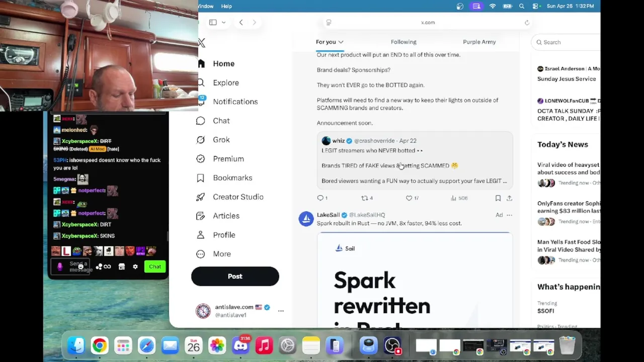Open Calendar from the dock
Screen dimensions: 644x362
point(194,345)
